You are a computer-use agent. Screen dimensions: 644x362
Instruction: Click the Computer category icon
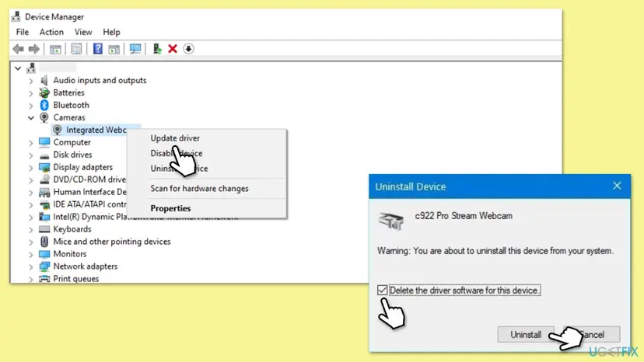[x=44, y=142]
